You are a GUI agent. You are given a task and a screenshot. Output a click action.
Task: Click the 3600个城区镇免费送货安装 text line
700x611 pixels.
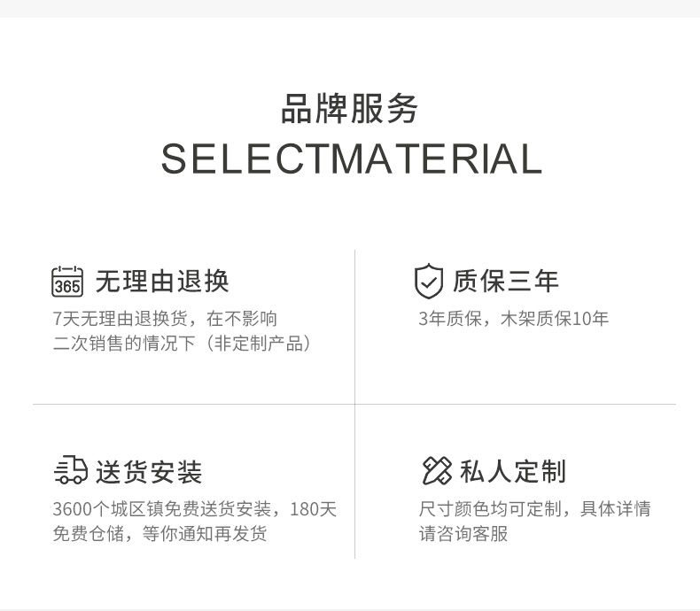coord(195,509)
